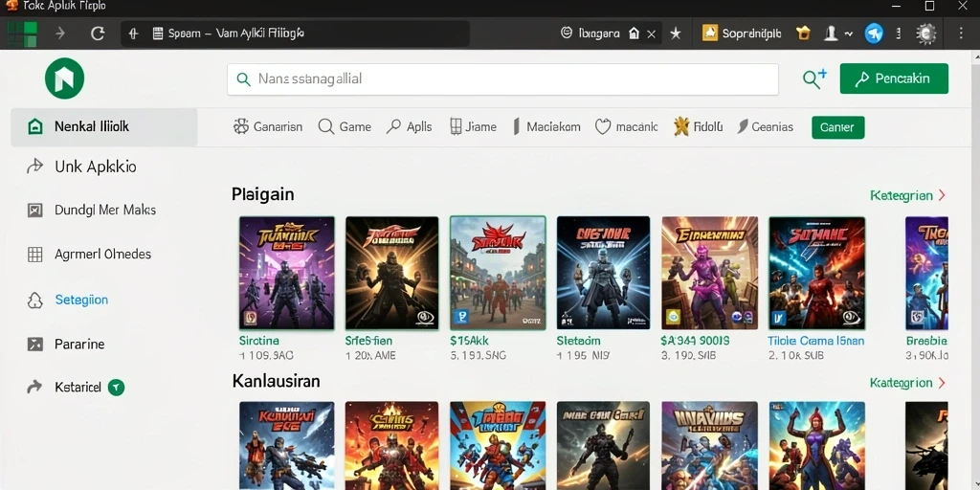
Task: Open the Sirotina game thumbnail
Action: pos(287,273)
